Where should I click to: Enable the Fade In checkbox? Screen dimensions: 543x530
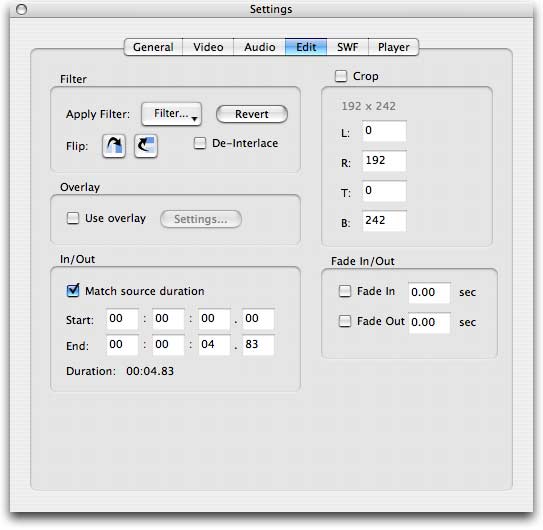coord(345,291)
